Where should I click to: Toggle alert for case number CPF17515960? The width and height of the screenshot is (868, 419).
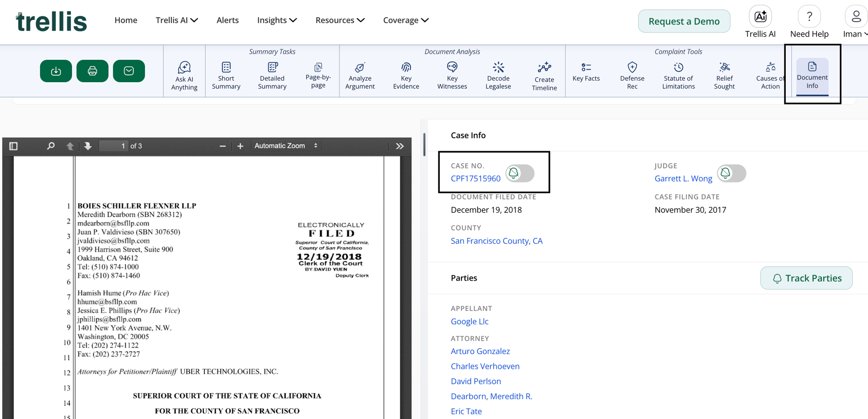click(520, 173)
